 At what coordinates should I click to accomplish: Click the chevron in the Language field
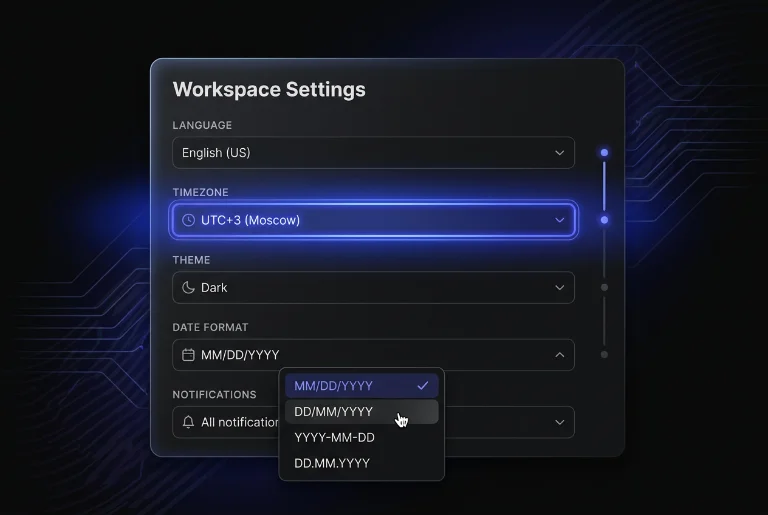click(x=559, y=153)
